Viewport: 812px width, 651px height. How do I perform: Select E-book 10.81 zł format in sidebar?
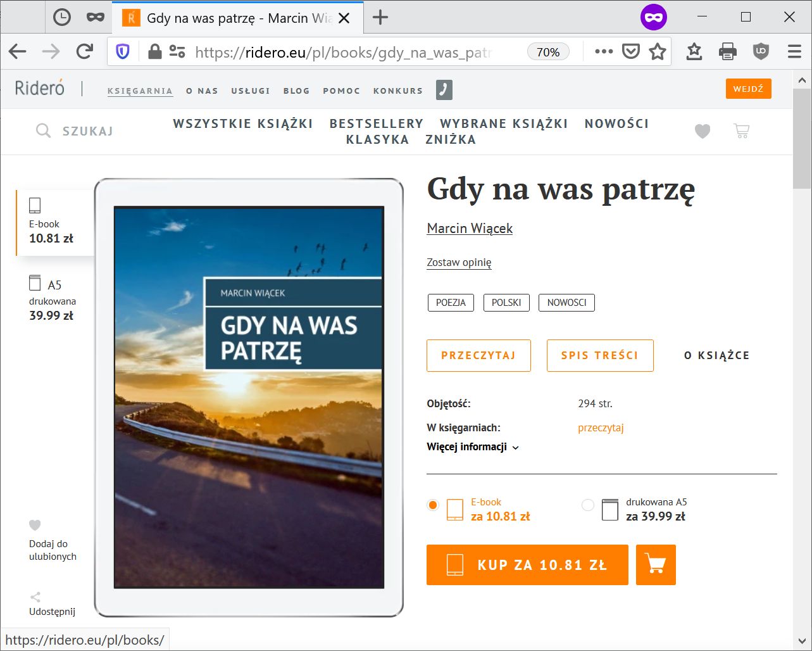(x=55, y=222)
